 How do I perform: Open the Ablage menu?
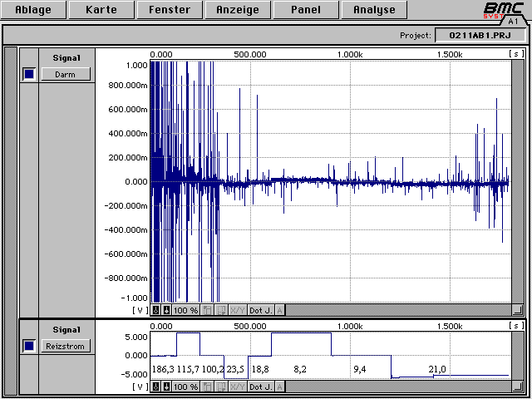coord(32,10)
